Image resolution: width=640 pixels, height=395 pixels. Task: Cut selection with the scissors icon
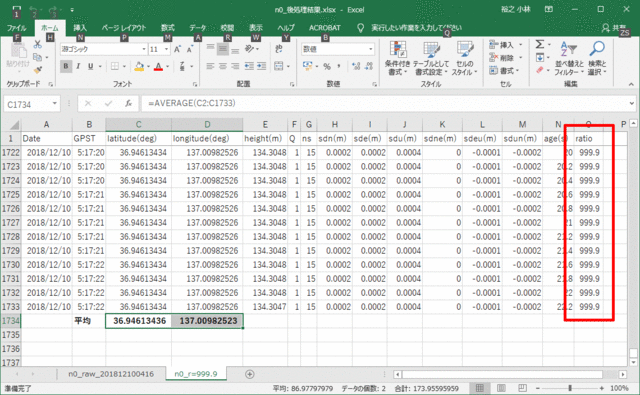[38, 44]
